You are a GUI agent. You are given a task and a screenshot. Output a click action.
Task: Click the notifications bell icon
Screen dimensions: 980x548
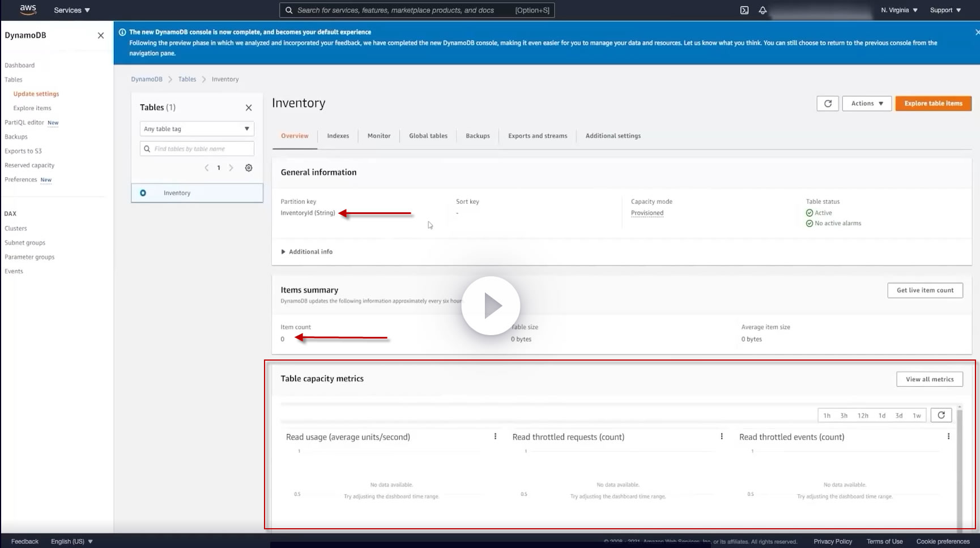click(x=762, y=10)
